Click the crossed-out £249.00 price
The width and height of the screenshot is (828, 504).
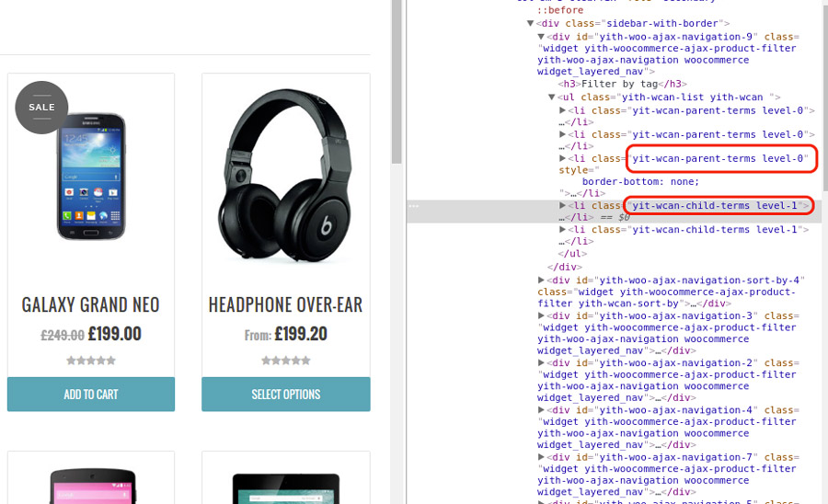point(63,335)
